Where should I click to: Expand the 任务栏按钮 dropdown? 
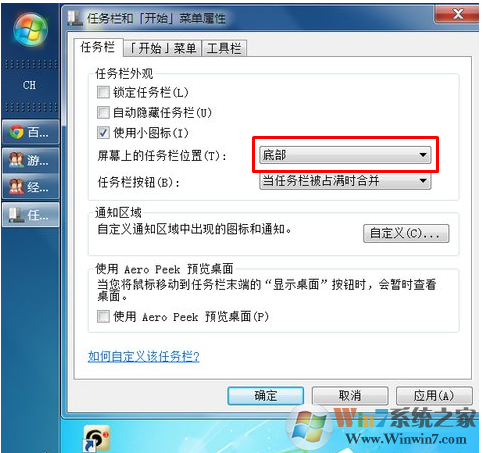coord(345,181)
